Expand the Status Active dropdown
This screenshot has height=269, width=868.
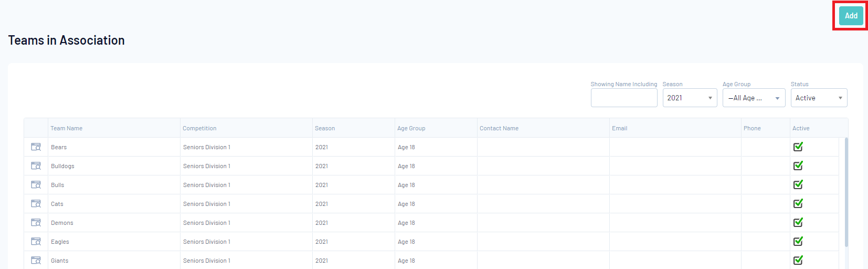[x=819, y=98]
